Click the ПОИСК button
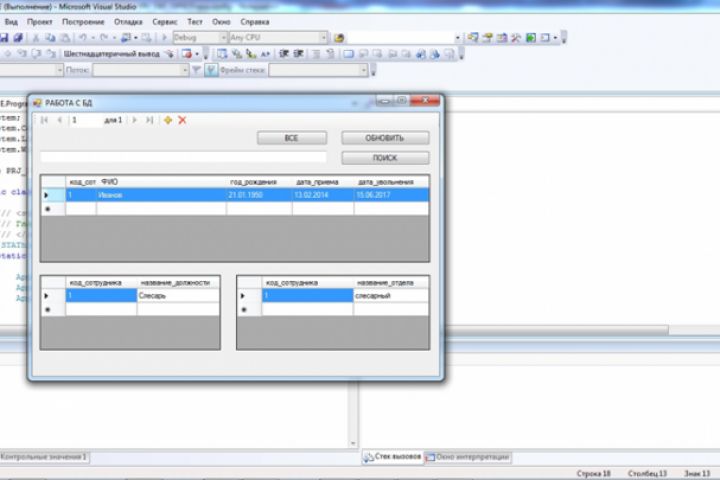This screenshot has height=480, width=720. point(385,158)
